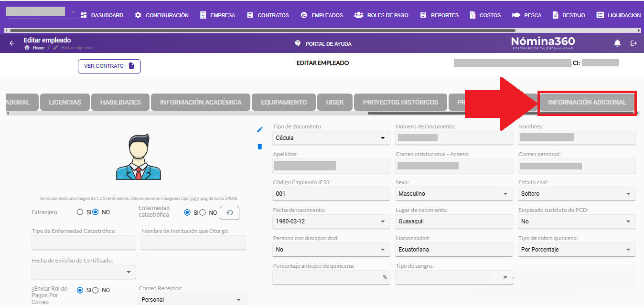This screenshot has width=644, height=305.
Task: Click the employee avatar picture
Action: pos(139,157)
